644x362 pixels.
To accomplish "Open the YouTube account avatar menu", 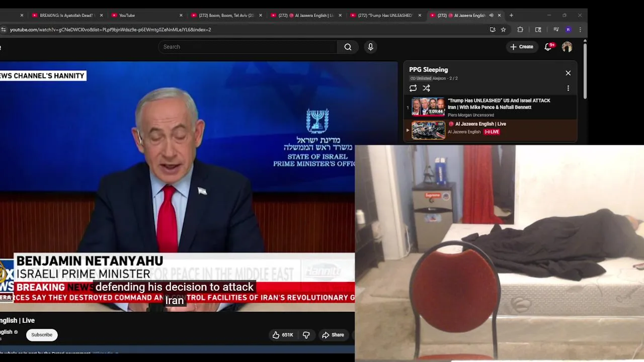I will pos(567,47).
